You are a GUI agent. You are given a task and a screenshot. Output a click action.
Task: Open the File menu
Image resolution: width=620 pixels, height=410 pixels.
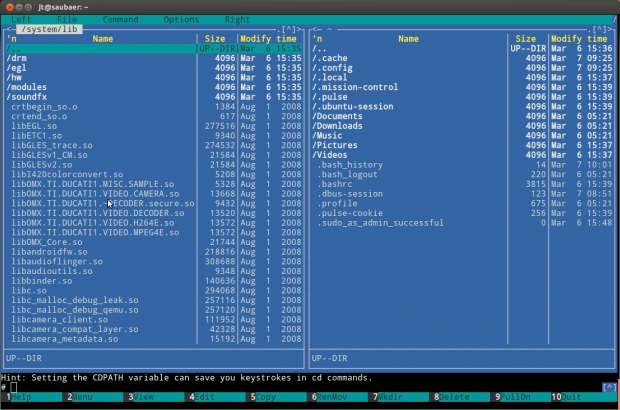point(67,19)
